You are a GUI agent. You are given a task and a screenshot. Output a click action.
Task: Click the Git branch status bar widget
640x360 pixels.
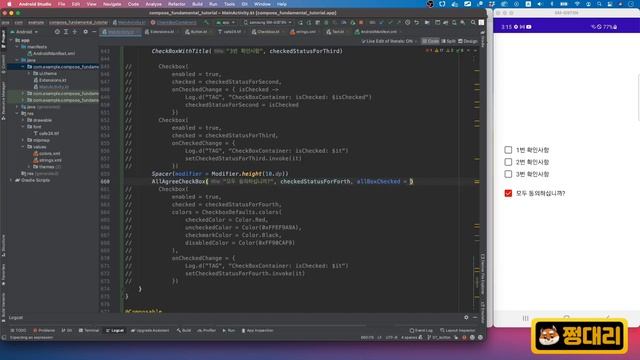coord(439,338)
